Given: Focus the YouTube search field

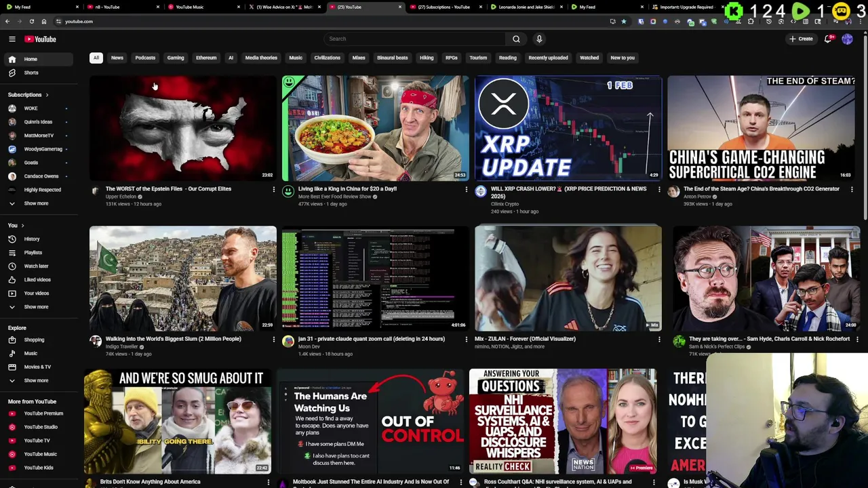Looking at the screenshot, I should pos(414,39).
